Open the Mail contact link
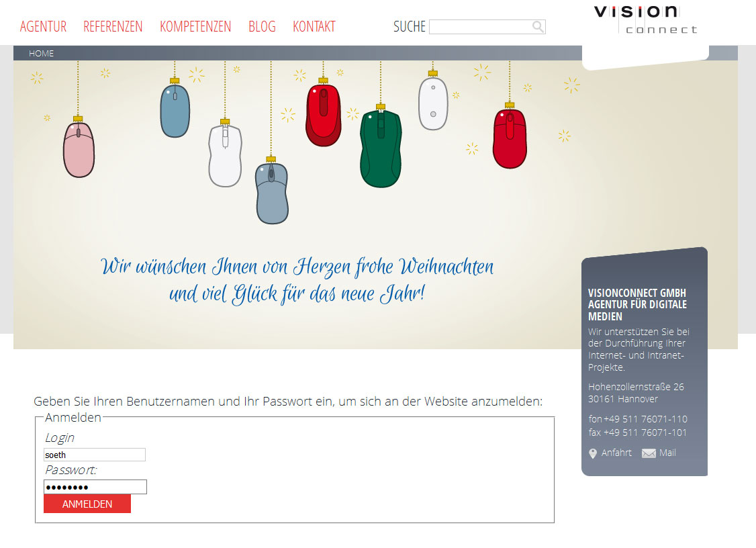 667,453
